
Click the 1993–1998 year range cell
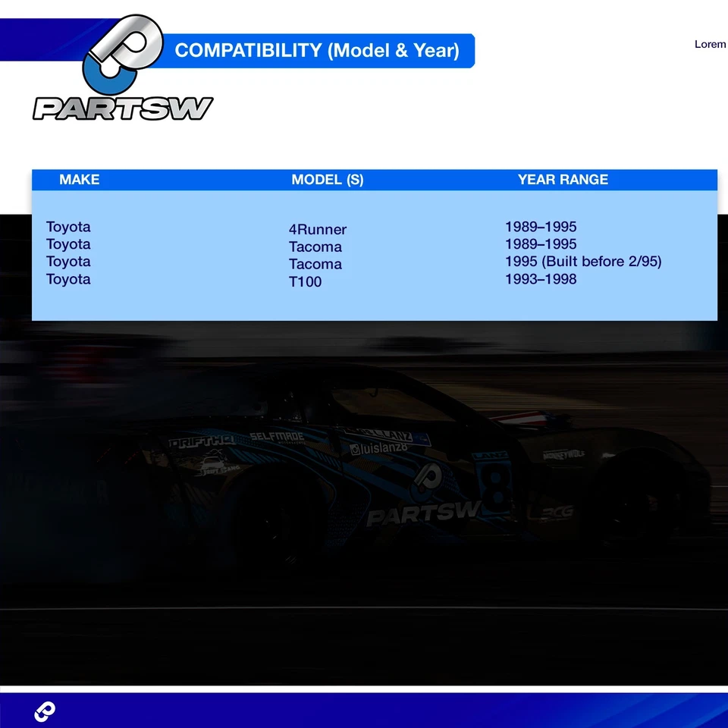click(541, 279)
